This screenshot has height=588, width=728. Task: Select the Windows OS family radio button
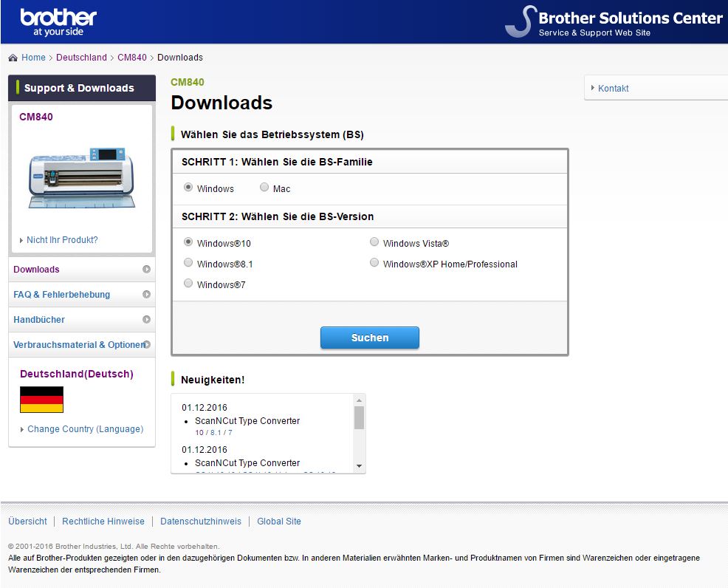(188, 187)
